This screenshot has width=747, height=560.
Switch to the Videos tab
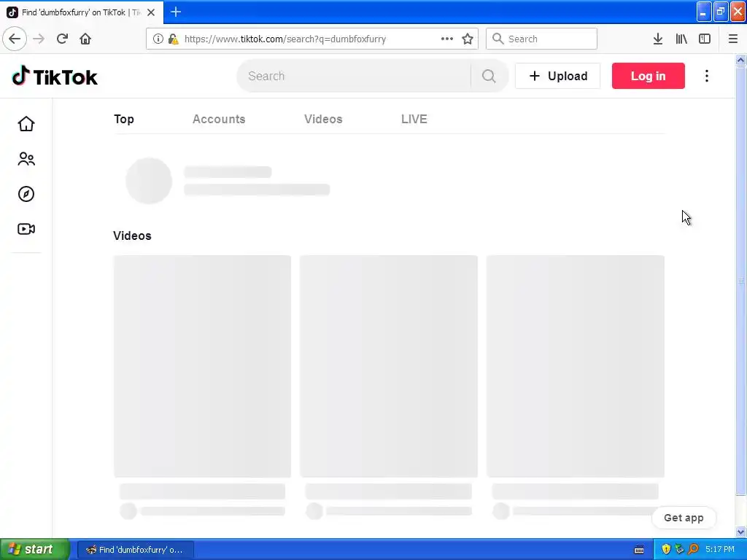(x=323, y=119)
